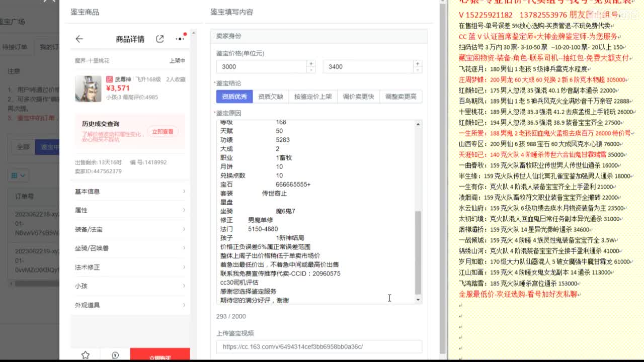Expand the 小孩 row
This screenshot has height=362, width=644.
pyautogui.click(x=130, y=286)
